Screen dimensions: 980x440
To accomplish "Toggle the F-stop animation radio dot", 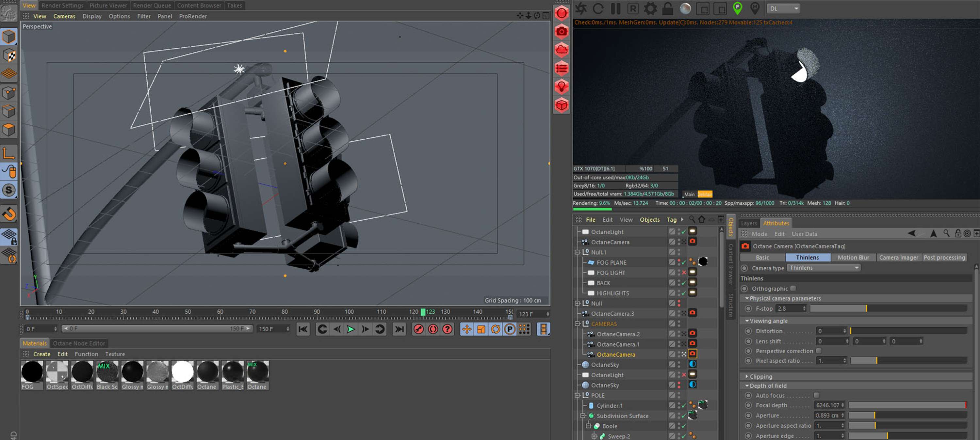I will 748,308.
